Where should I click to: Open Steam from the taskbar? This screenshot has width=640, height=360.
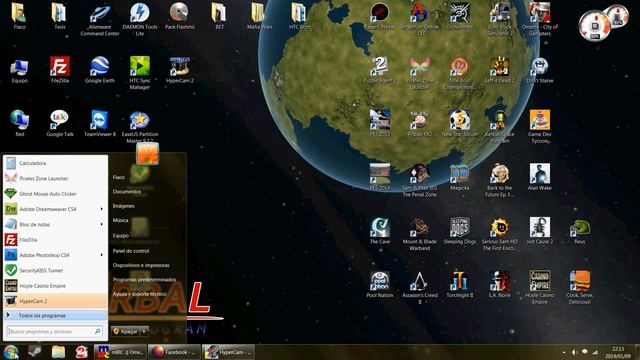35,351
